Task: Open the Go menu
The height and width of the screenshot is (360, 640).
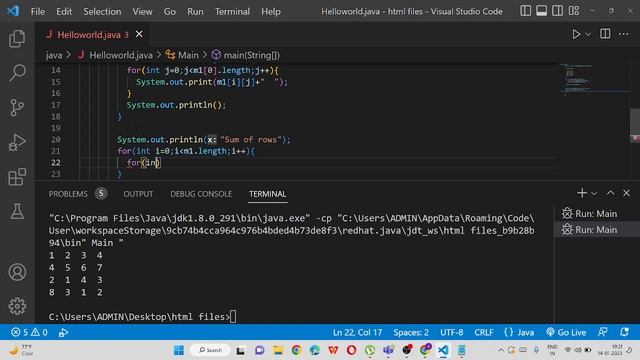Action: click(170, 11)
